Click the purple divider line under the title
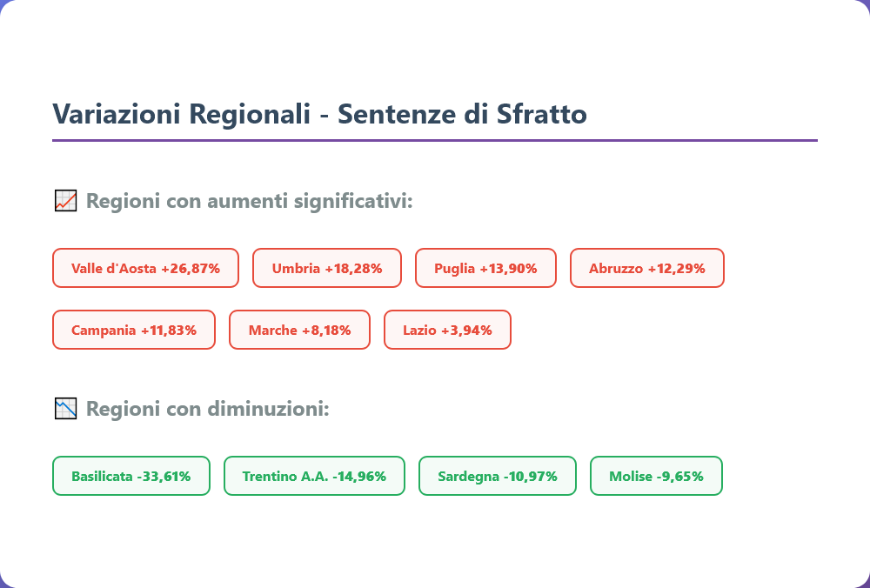Screen dimensions: 870x588 (x=435, y=139)
